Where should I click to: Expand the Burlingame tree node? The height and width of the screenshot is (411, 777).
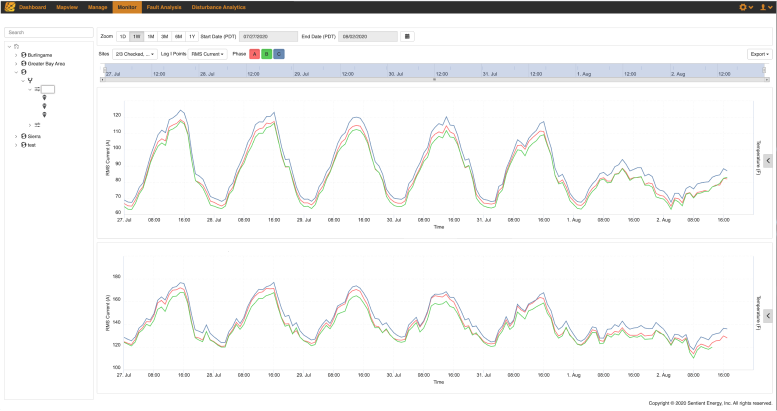pyautogui.click(x=16, y=55)
